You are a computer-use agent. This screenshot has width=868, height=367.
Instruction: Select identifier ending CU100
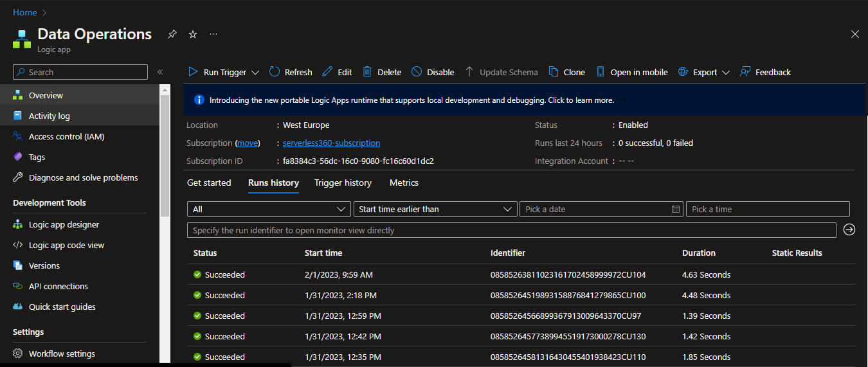click(x=568, y=295)
